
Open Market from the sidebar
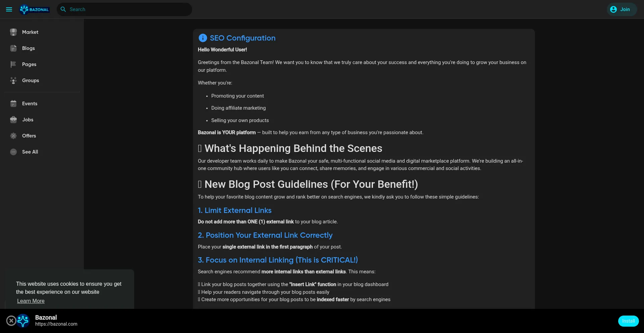[x=42, y=32]
